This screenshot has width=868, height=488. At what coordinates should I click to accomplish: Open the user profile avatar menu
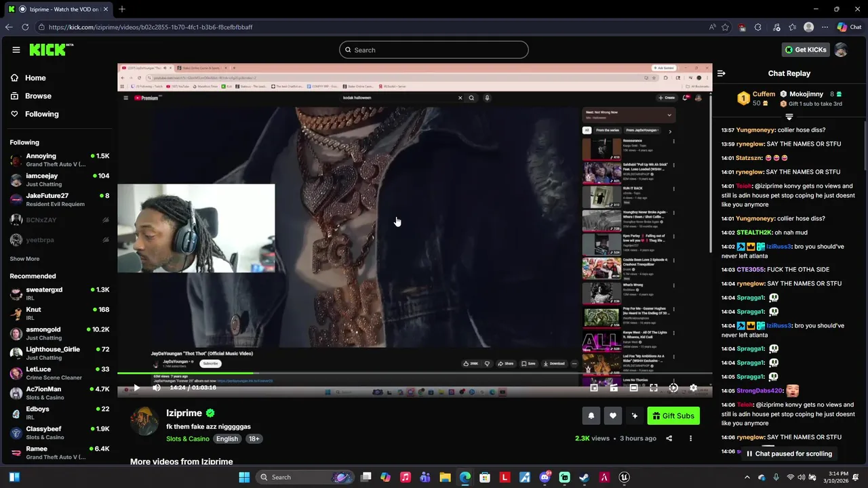(841, 49)
